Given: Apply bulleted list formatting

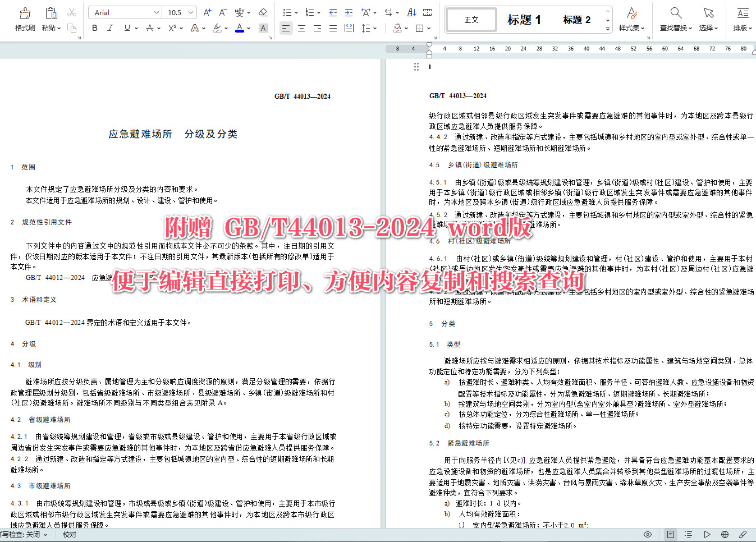Looking at the screenshot, I should [x=288, y=12].
